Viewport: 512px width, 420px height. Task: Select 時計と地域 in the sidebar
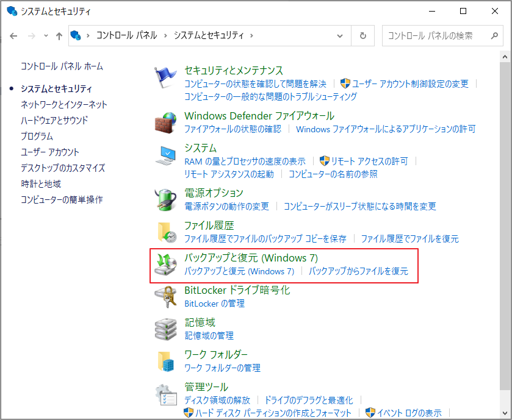pyautogui.click(x=41, y=184)
